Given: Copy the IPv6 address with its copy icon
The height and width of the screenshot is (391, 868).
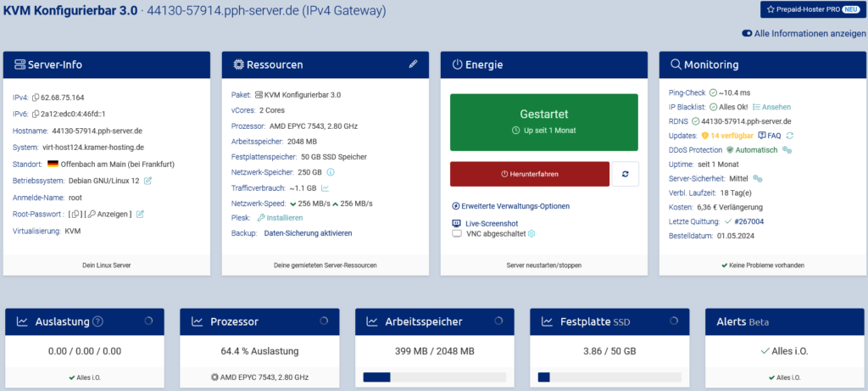Looking at the screenshot, I should (36, 115).
